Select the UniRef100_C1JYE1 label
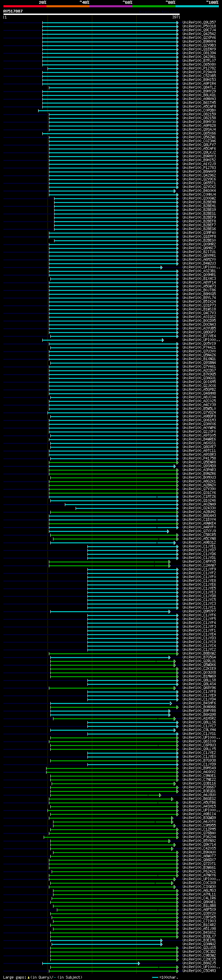Image resolution: width=222 pixels, height=980 pixels. pos(199,546)
